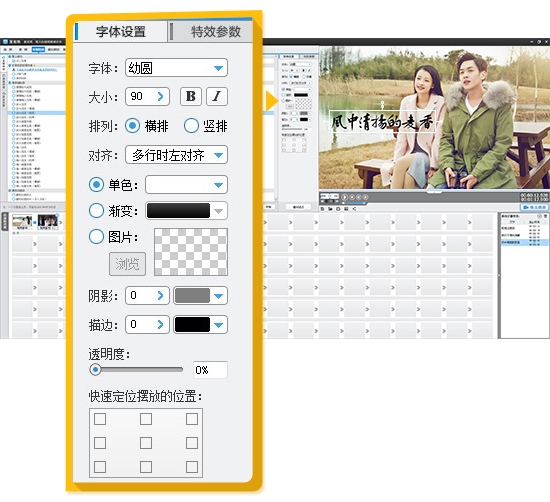The height and width of the screenshot is (502, 550).
Task: Click the size 90 stepper arrow
Action: tap(160, 96)
